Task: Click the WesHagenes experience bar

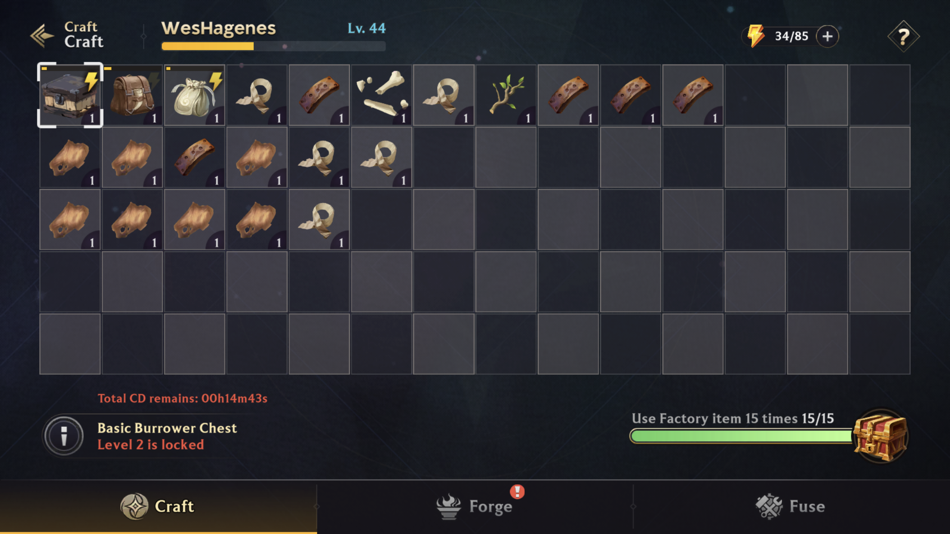Action: [x=273, y=46]
